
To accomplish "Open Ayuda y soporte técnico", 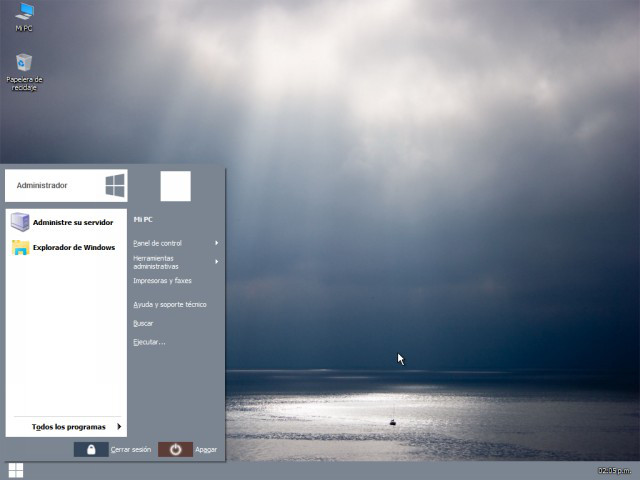I will coord(170,304).
